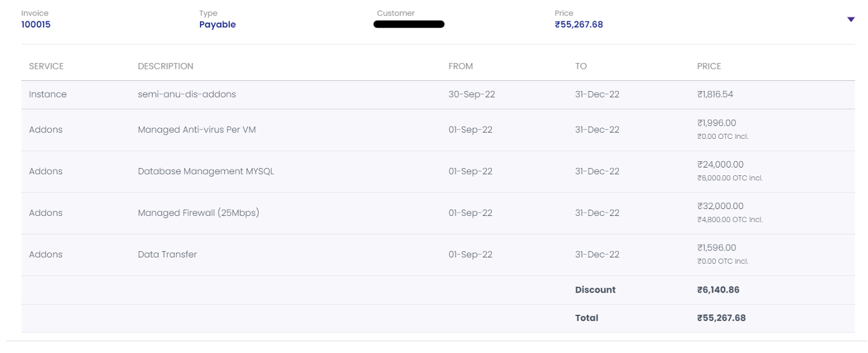
Task: Click the SERVICE column header
Action: tap(47, 66)
